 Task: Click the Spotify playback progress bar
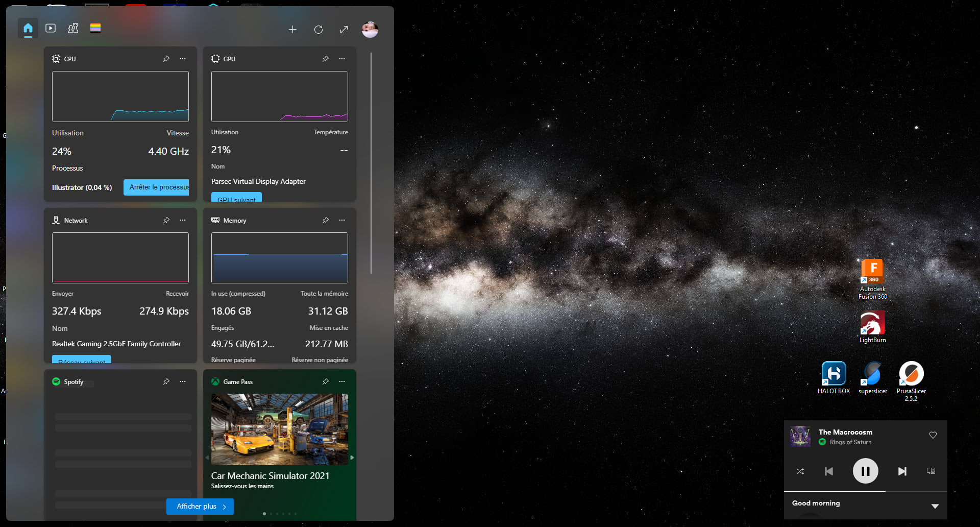pyautogui.click(x=866, y=491)
